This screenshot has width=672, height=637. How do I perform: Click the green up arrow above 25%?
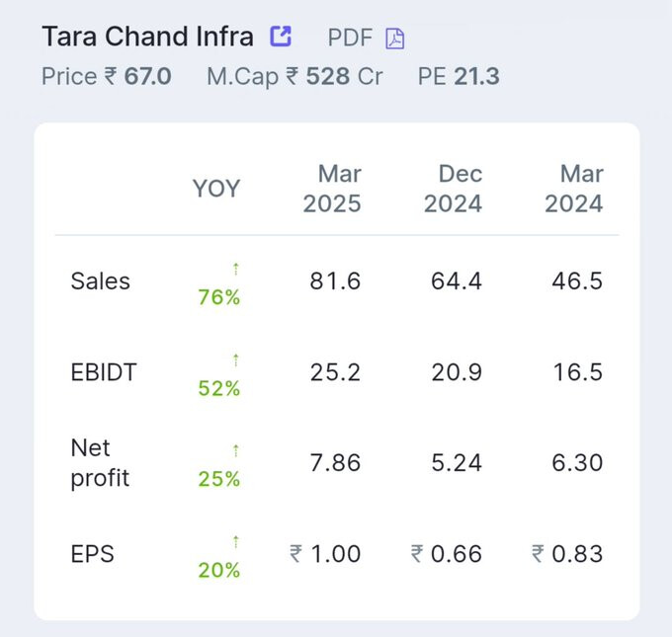(x=236, y=450)
